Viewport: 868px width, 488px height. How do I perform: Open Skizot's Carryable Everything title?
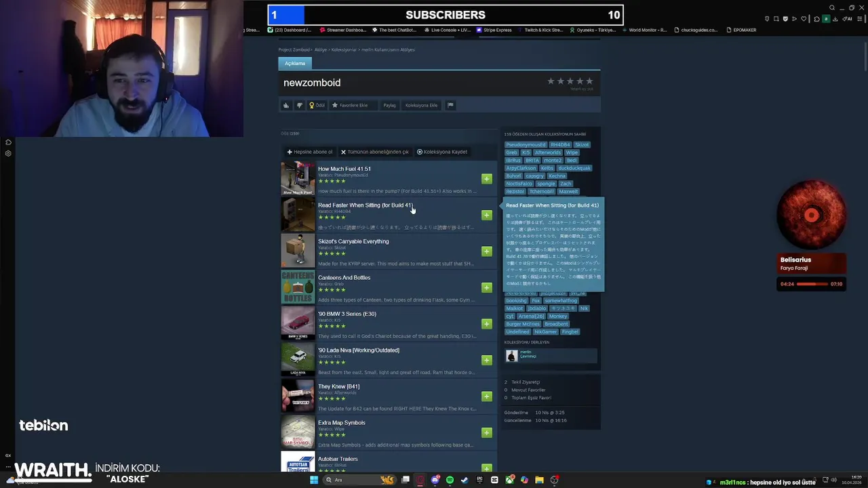pyautogui.click(x=353, y=241)
